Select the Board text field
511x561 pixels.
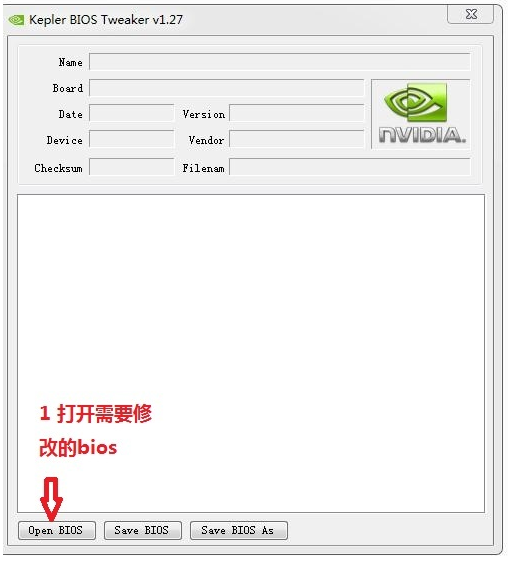[x=227, y=88]
